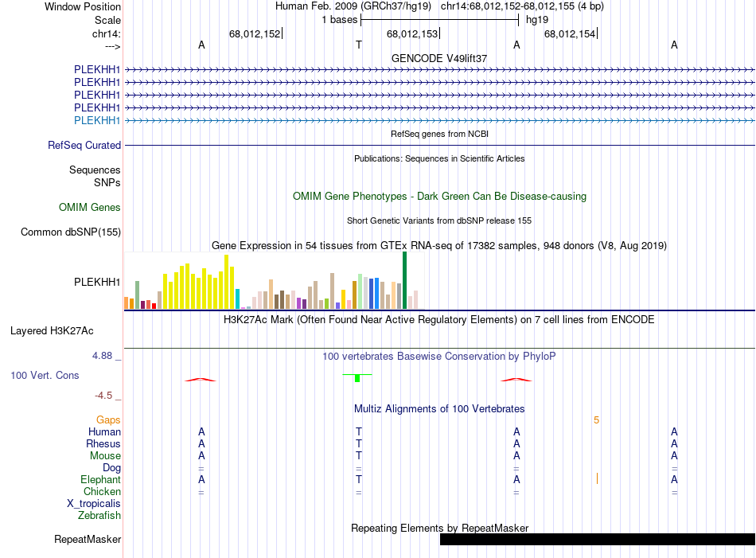Click the Repeating Elements by RepeatMasker title
Image resolution: width=756 pixels, height=558 pixels.
439,528
